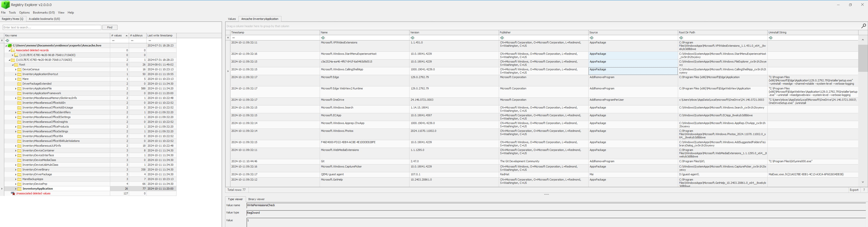This screenshot has width=868, height=227.
Task: Switch to the Values tab
Action: [232, 19]
